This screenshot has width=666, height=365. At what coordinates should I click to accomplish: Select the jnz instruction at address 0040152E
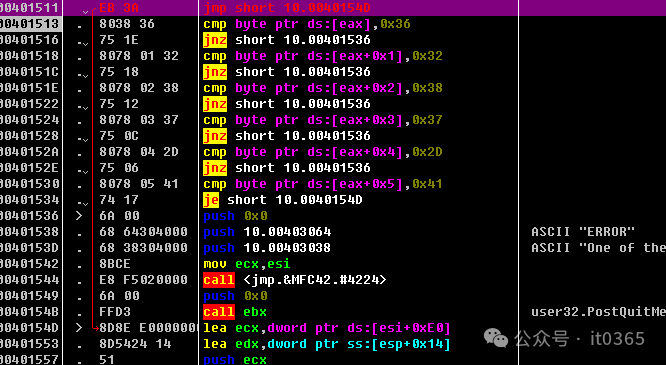287,168
